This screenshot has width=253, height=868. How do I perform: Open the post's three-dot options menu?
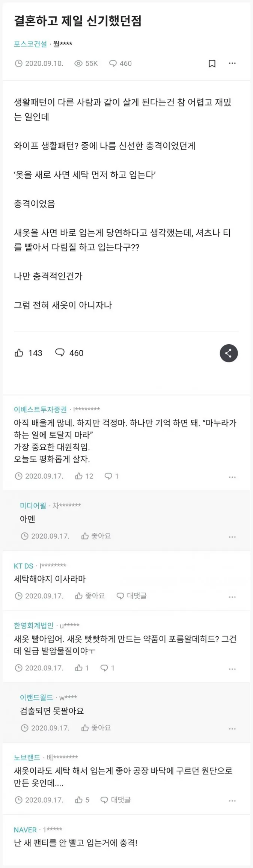pos(232,63)
